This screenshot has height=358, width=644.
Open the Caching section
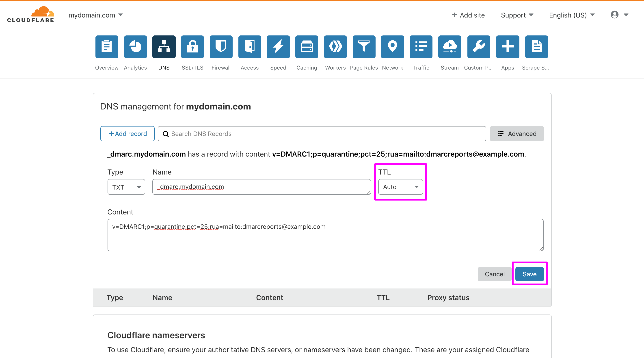pos(307,47)
